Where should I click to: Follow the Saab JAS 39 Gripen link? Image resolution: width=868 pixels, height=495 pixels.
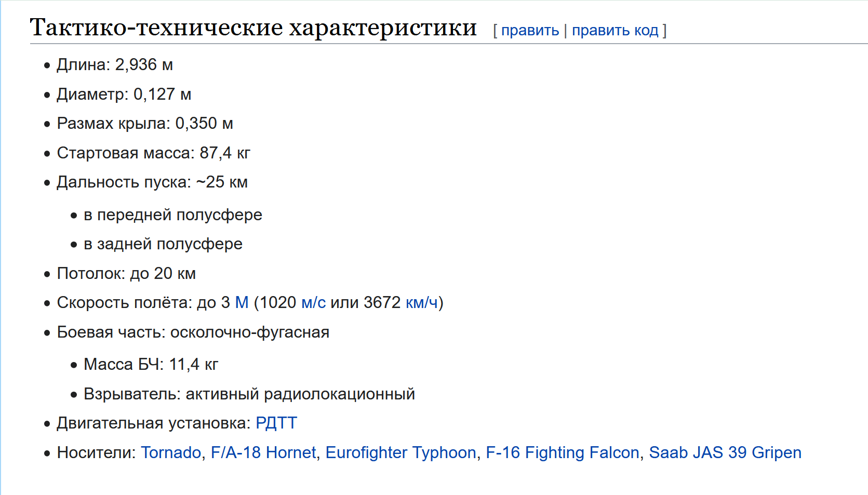tap(725, 452)
